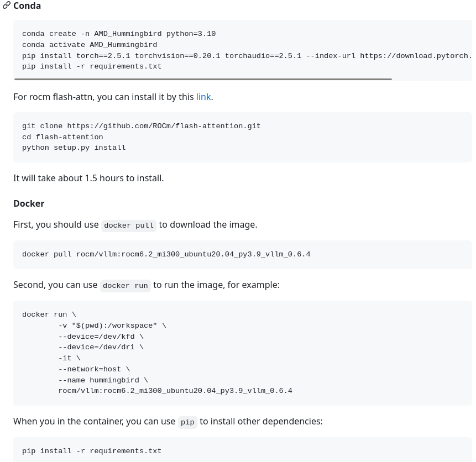Click the last "pip install -r requirements.txt" block
Image resolution: width=476 pixels, height=462 pixels.
coord(92,451)
